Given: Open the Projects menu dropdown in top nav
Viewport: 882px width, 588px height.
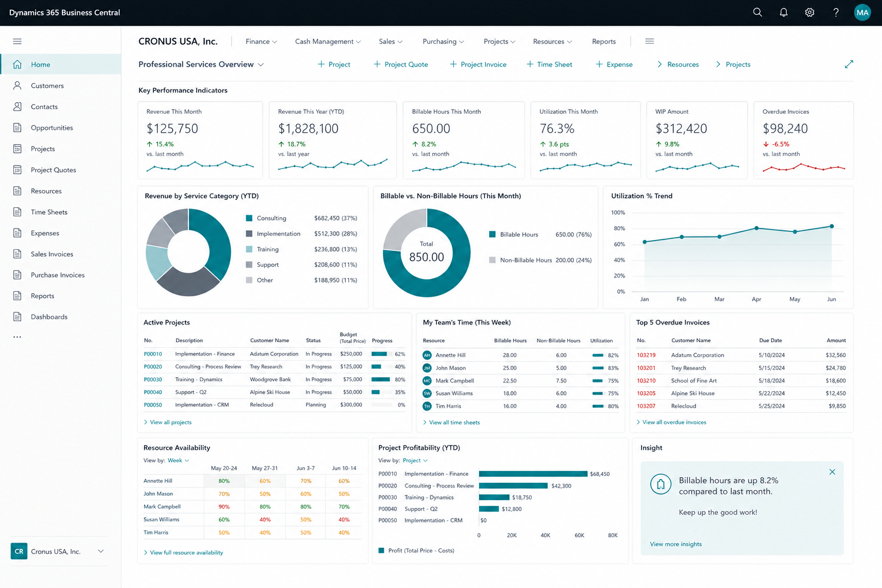Looking at the screenshot, I should coord(500,41).
